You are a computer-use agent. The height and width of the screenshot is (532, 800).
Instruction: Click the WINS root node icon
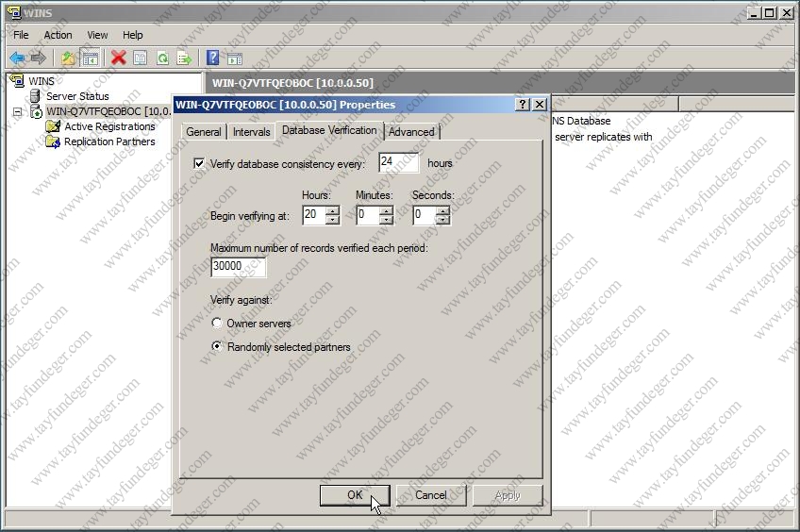(x=17, y=80)
